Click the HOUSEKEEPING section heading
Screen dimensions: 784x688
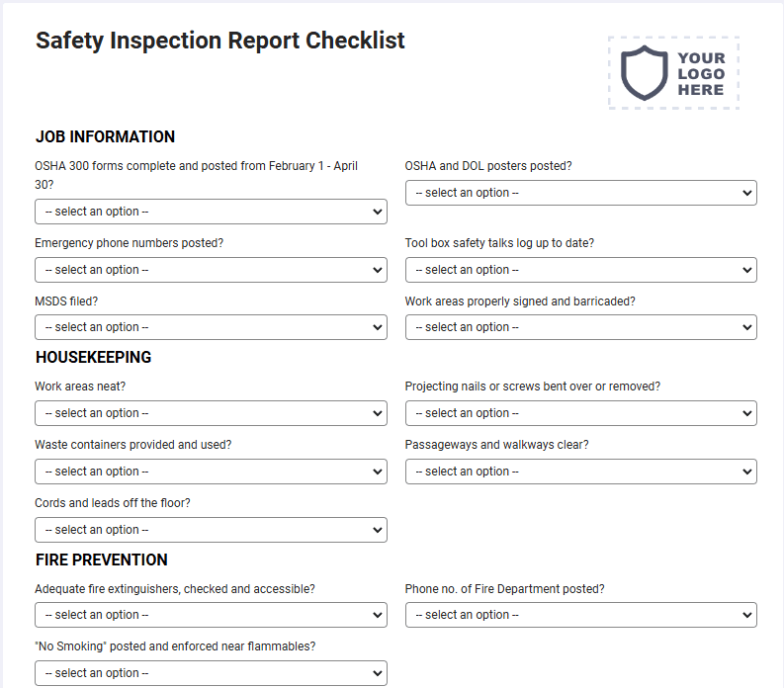click(94, 357)
